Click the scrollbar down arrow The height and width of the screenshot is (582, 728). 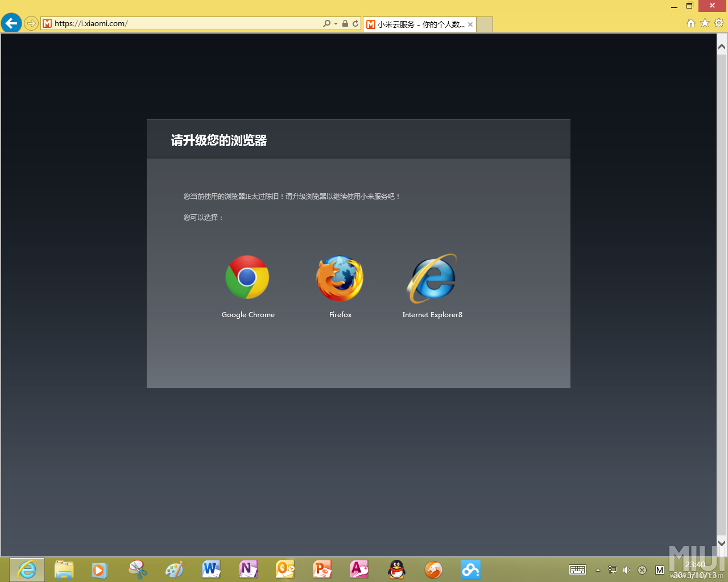coord(722,543)
